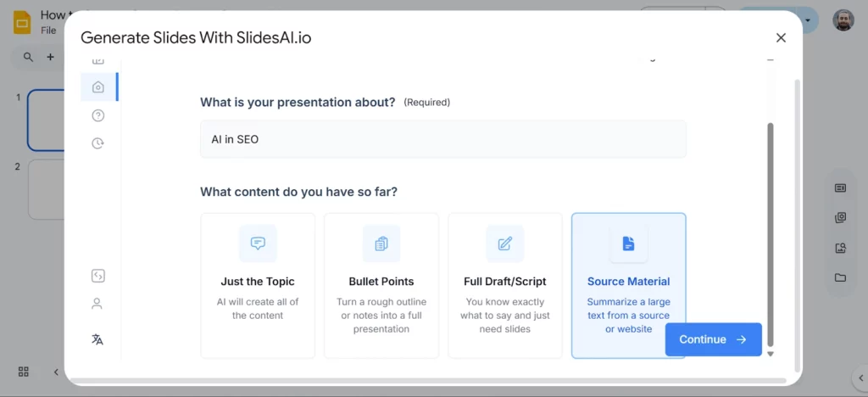
Task: Click the folder icon in right side panel
Action: pos(840,277)
